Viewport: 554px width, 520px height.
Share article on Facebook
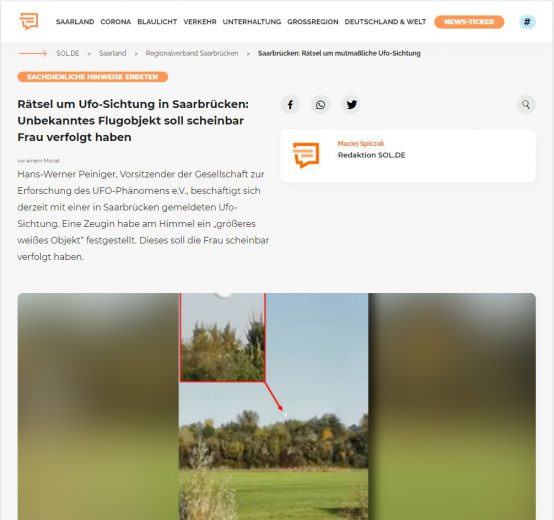pyautogui.click(x=290, y=105)
